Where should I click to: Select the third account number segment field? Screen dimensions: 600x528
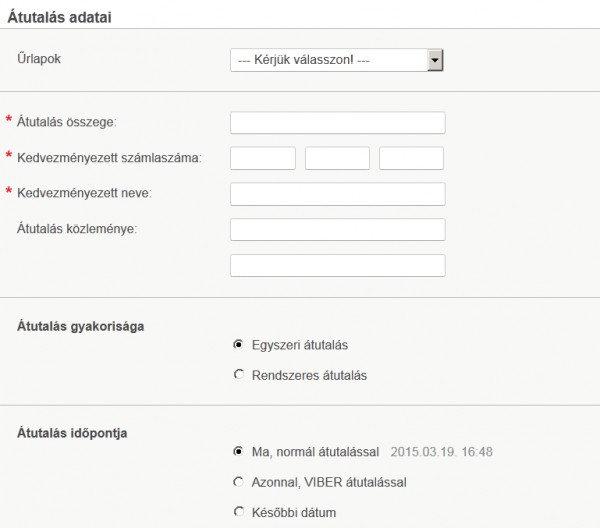411,158
